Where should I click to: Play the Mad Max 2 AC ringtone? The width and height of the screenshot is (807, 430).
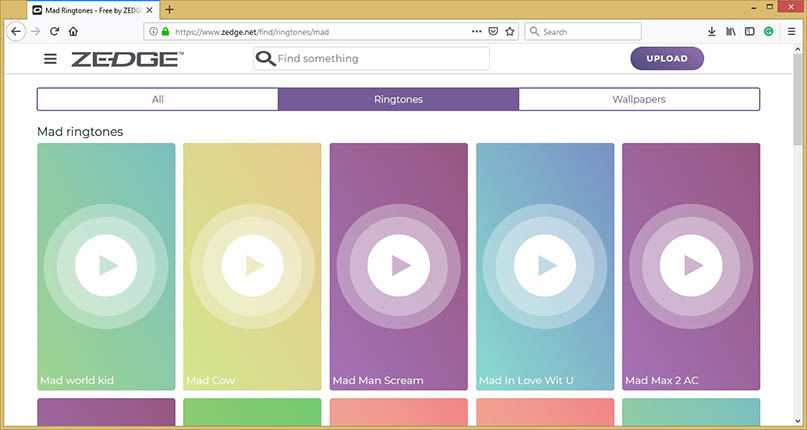[691, 266]
